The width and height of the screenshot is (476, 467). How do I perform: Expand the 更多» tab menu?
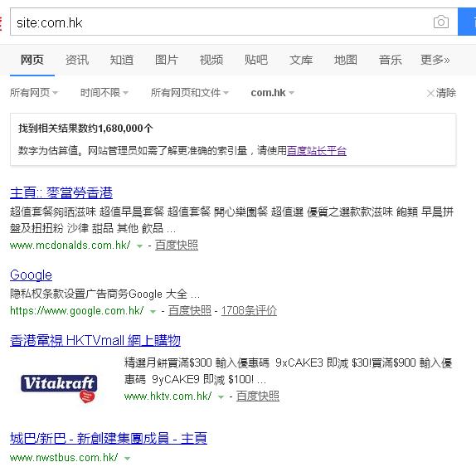pyautogui.click(x=435, y=60)
